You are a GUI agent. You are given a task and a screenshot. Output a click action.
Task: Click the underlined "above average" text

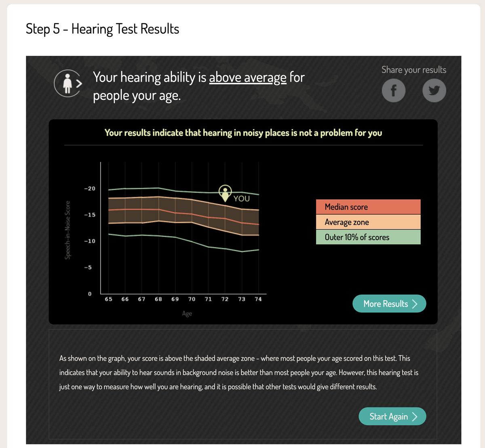coord(247,77)
